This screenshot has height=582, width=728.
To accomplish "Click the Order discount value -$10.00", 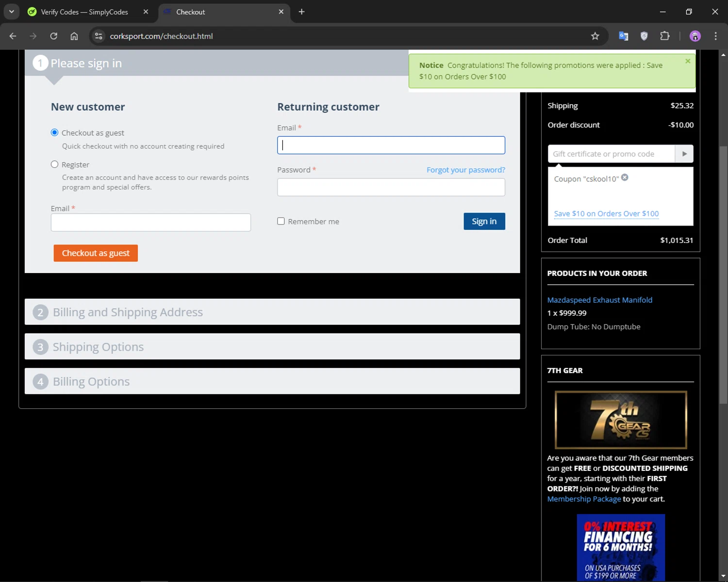I will [680, 125].
